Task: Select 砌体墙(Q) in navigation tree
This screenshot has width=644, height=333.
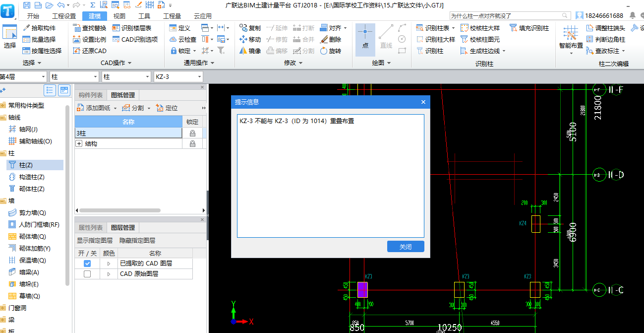Action: (x=32, y=236)
